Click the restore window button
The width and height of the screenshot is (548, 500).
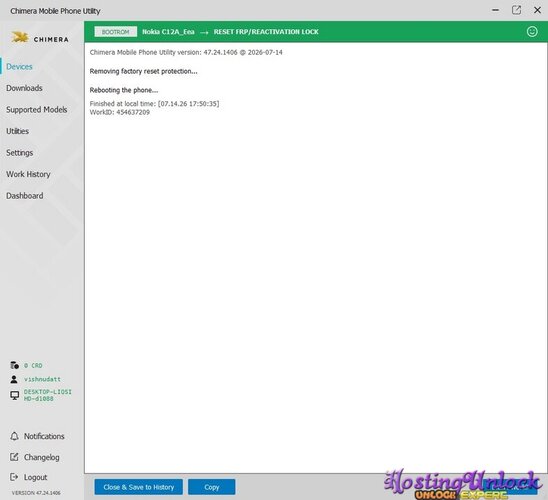[x=516, y=10]
